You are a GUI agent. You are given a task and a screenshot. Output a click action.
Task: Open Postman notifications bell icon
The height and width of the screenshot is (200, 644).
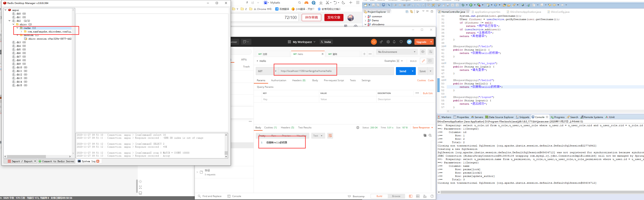(394, 42)
